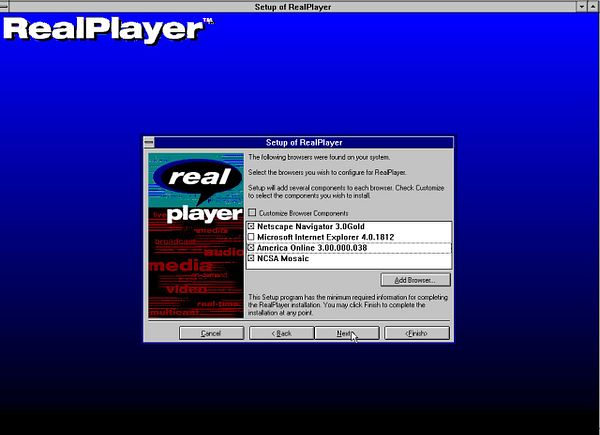Select Microsoft Internet Explorer 4.0.1812 text

point(326,237)
